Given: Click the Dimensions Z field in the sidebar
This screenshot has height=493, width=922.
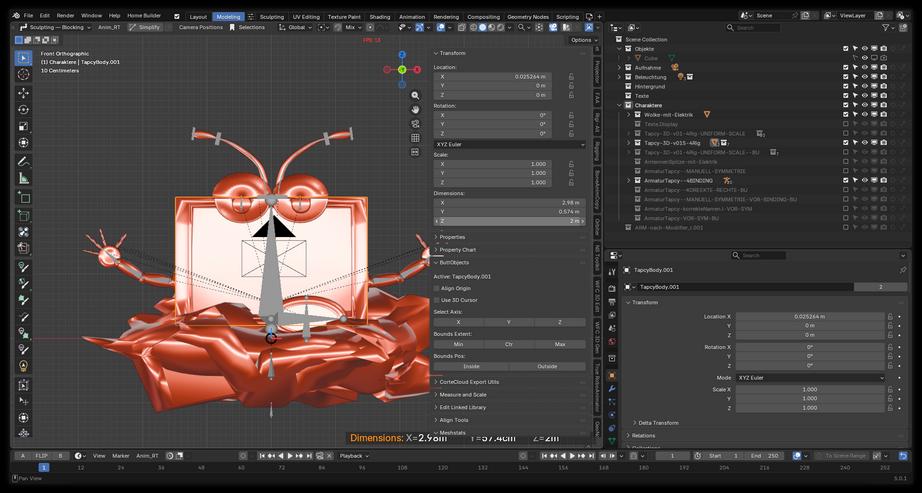Looking at the screenshot, I should (x=510, y=221).
